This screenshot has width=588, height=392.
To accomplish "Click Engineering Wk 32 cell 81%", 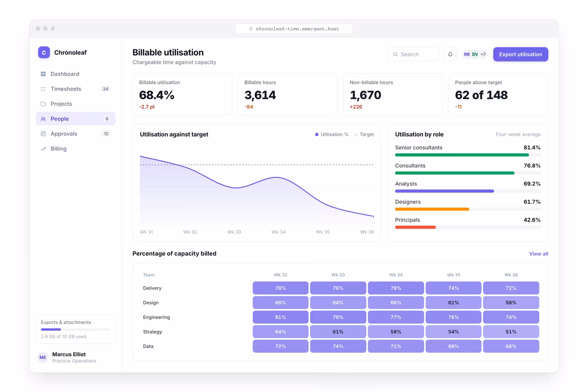I will coord(281,317).
